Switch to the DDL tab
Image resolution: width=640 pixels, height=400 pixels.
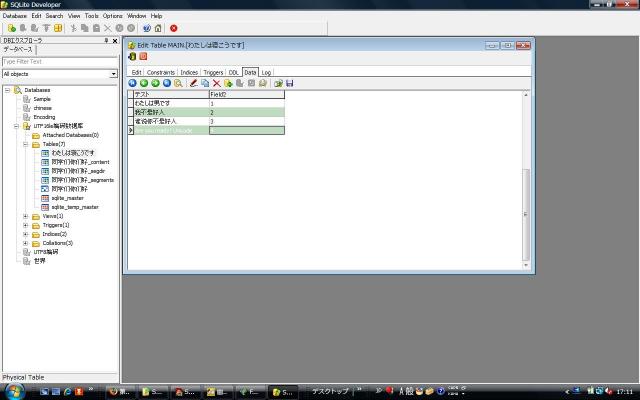coord(233,72)
